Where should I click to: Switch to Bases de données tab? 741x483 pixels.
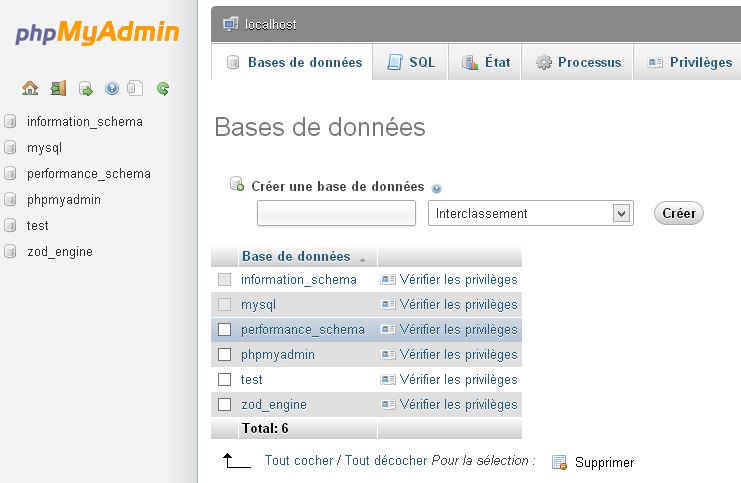click(292, 62)
